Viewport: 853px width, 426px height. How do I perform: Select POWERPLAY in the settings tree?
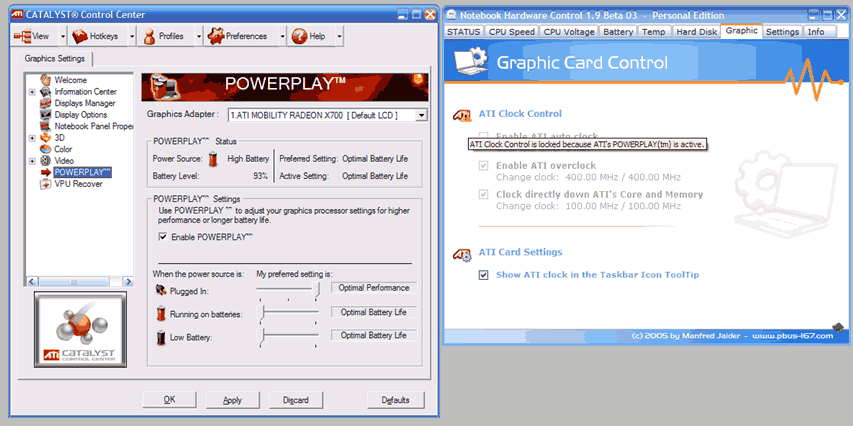(83, 172)
